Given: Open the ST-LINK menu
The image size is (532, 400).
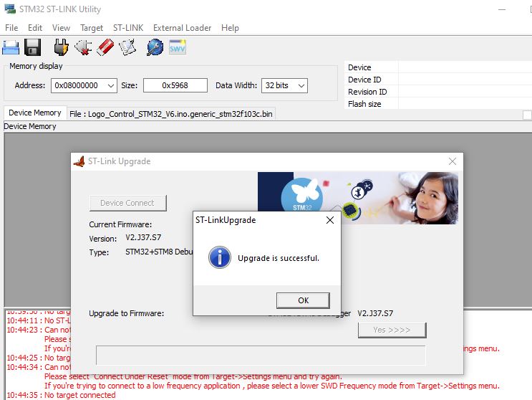Looking at the screenshot, I should tap(128, 28).
